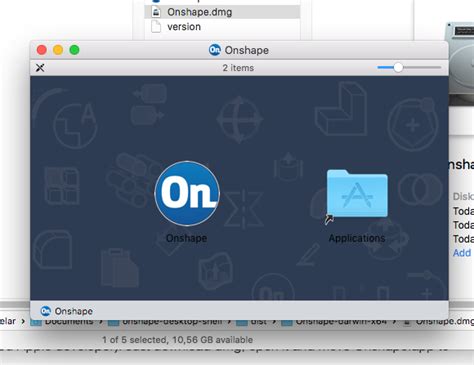The height and width of the screenshot is (365, 474).
Task: Adjust the icon size slider
Action: point(398,68)
